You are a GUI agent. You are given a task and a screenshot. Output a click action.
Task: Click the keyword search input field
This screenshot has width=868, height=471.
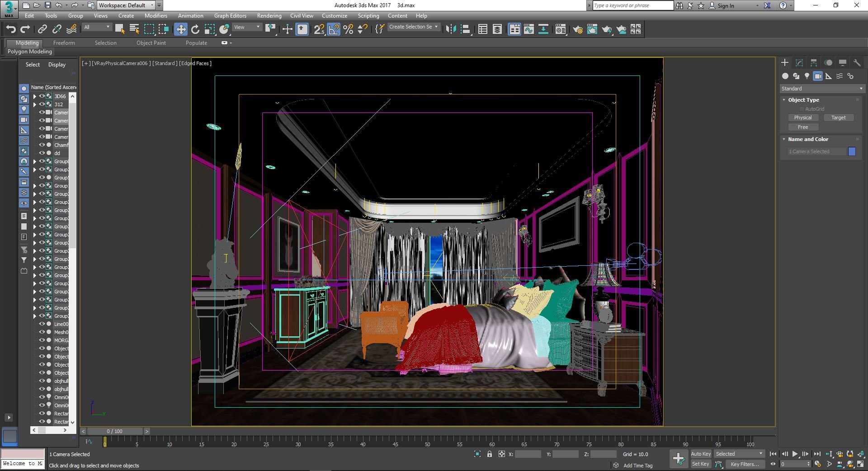(632, 5)
